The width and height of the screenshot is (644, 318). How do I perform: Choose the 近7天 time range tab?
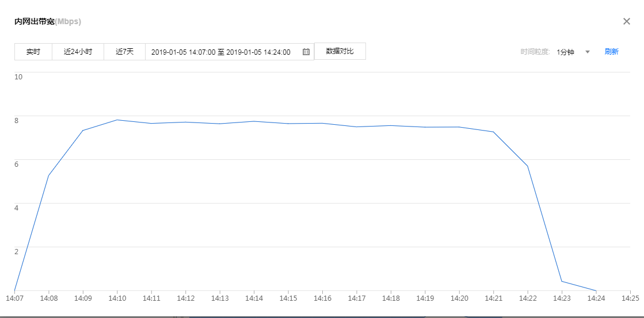[x=124, y=52]
